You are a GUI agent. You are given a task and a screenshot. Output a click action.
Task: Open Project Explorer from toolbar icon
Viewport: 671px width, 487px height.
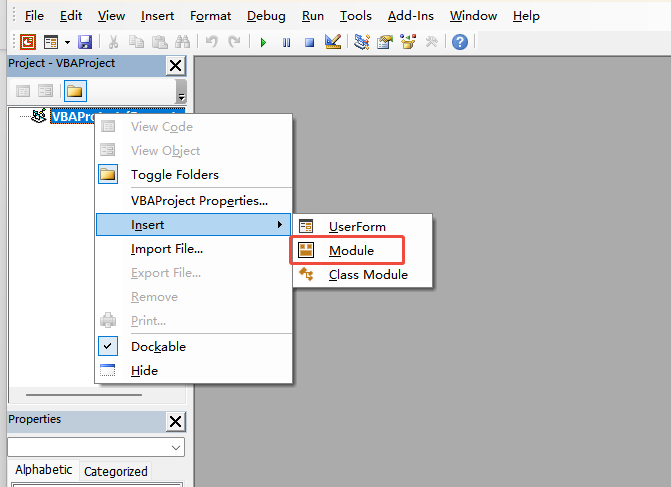point(361,42)
